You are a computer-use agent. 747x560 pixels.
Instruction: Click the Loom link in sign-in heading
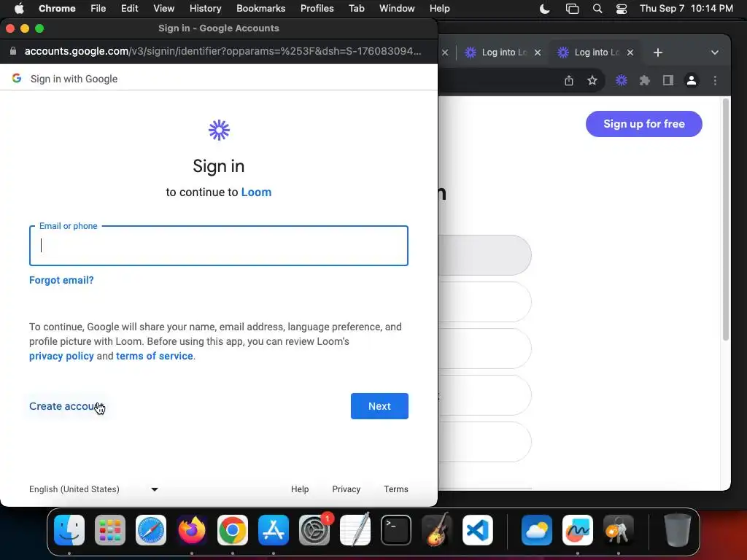point(256,192)
